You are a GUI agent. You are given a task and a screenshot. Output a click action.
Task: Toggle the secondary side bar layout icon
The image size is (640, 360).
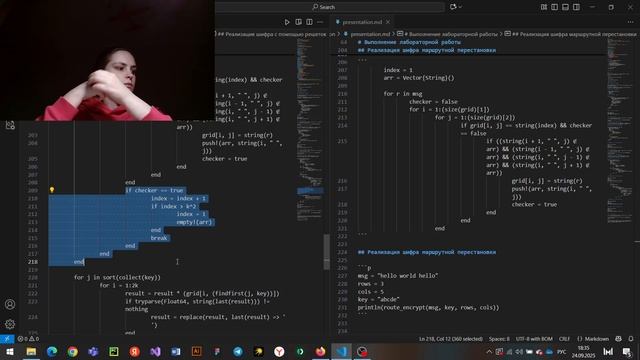click(x=576, y=7)
